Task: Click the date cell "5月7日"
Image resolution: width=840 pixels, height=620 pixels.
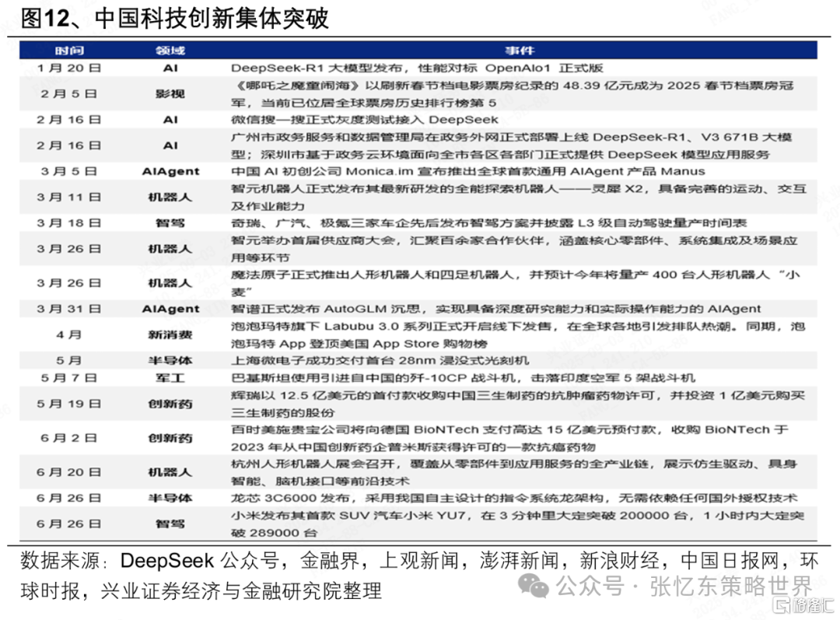Action: tap(69, 378)
